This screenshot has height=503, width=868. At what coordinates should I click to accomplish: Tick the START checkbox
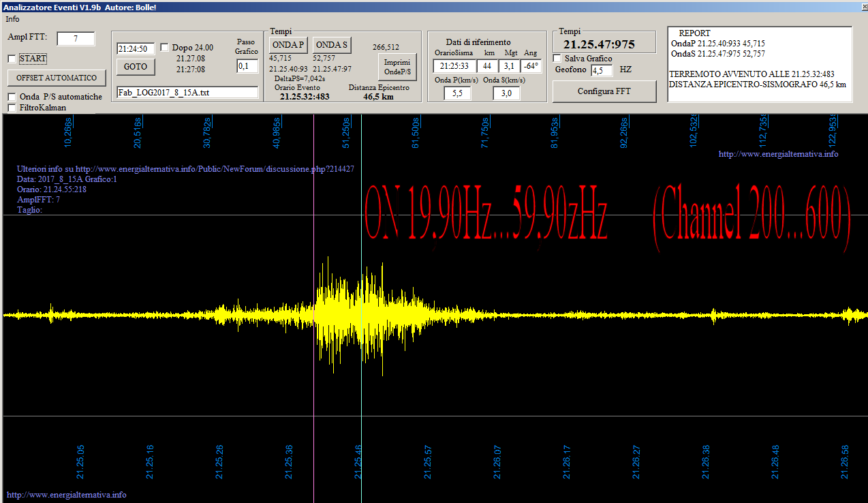tap(12, 59)
